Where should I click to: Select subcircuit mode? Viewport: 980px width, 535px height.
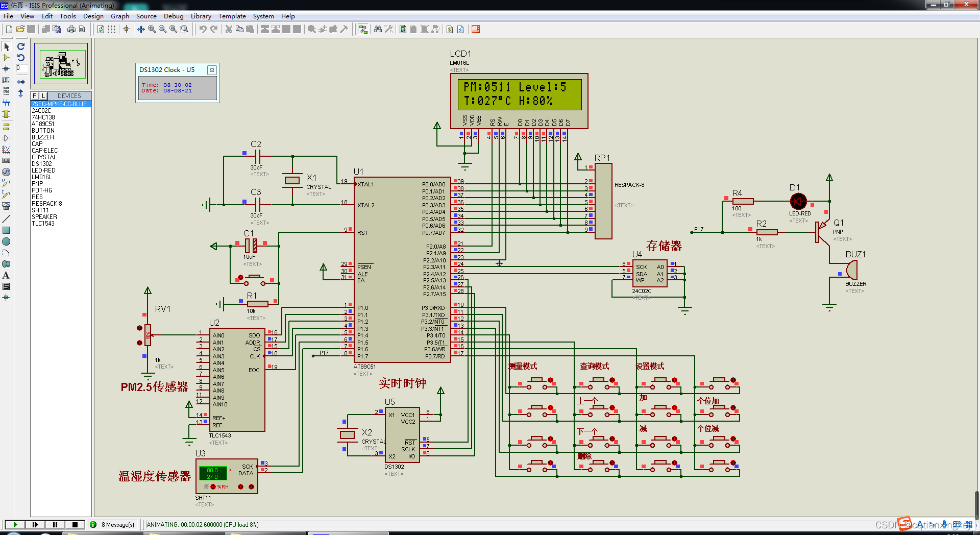click(6, 114)
